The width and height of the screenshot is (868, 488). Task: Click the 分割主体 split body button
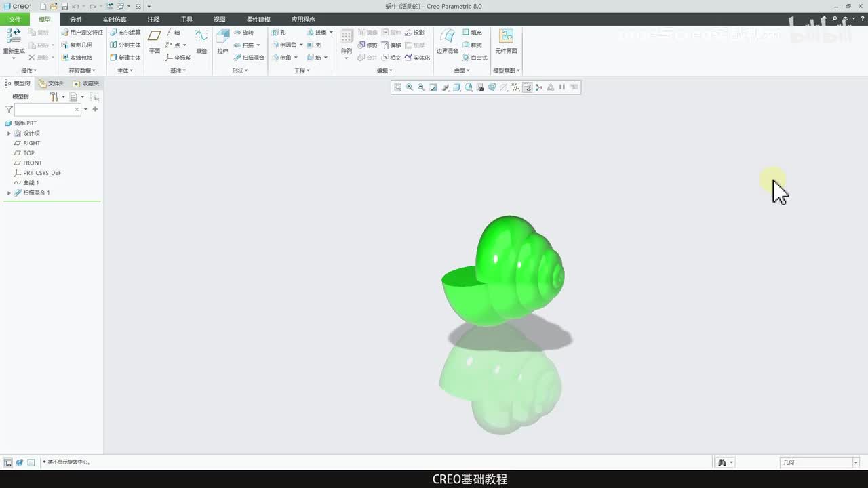[125, 45]
